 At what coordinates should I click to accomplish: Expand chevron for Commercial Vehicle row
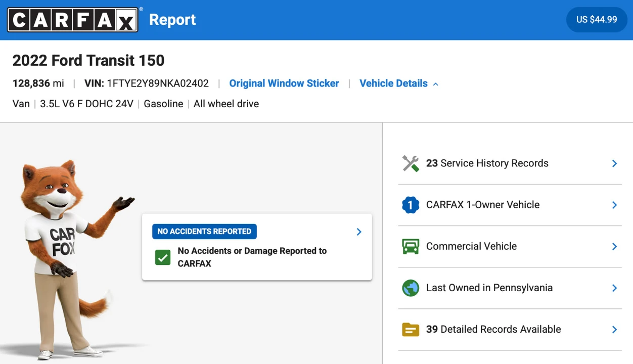point(614,246)
